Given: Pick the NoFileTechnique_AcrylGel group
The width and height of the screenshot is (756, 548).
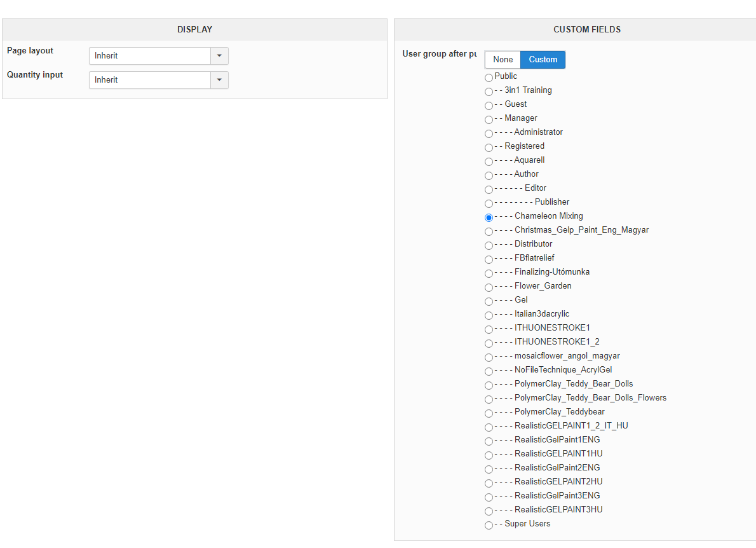Looking at the screenshot, I should click(x=489, y=371).
